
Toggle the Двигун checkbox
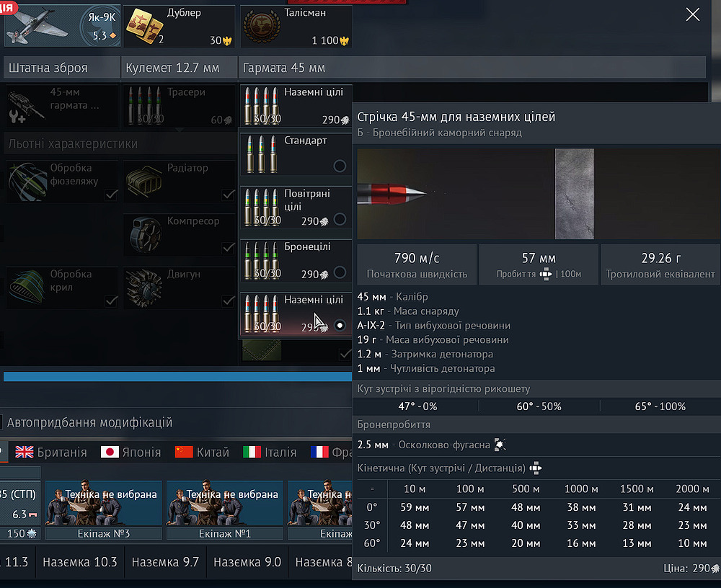(228, 300)
